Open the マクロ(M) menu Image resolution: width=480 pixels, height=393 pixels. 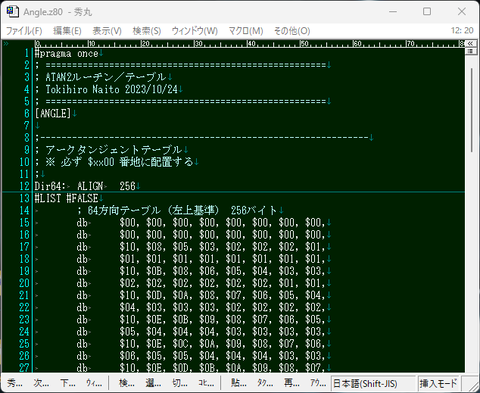point(246,31)
